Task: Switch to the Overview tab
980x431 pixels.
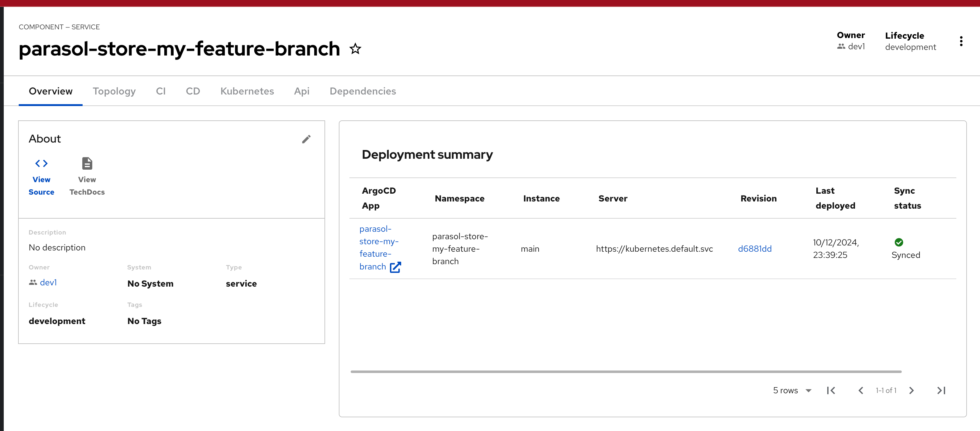Action: click(50, 91)
